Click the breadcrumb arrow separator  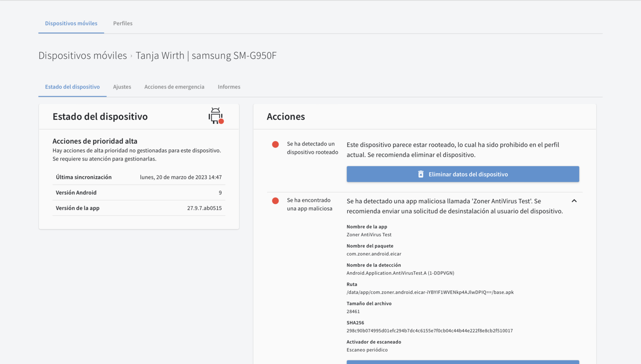coord(131,56)
